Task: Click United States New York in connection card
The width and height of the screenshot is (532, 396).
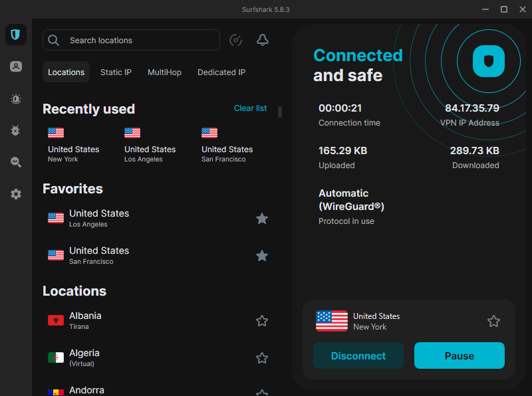Action: coord(376,322)
